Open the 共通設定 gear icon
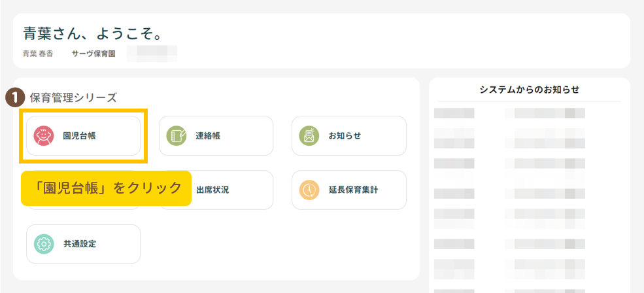Image resolution: width=644 pixels, height=293 pixels. pos(44,244)
